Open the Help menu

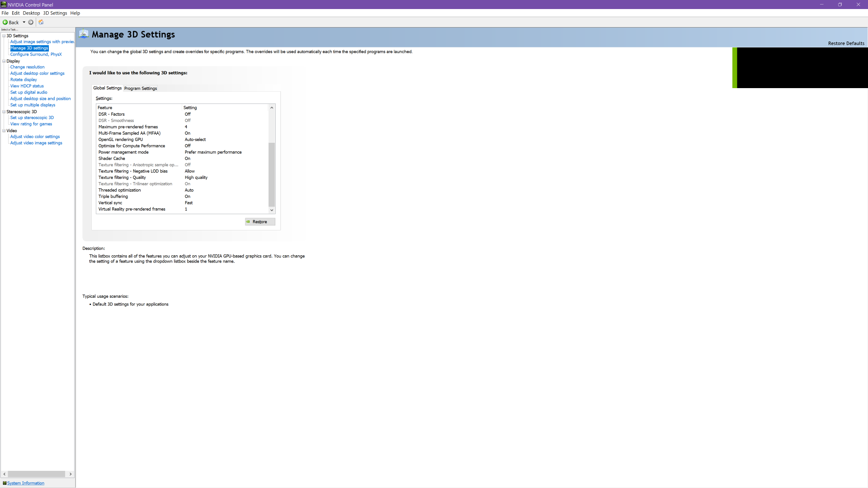pos(75,13)
